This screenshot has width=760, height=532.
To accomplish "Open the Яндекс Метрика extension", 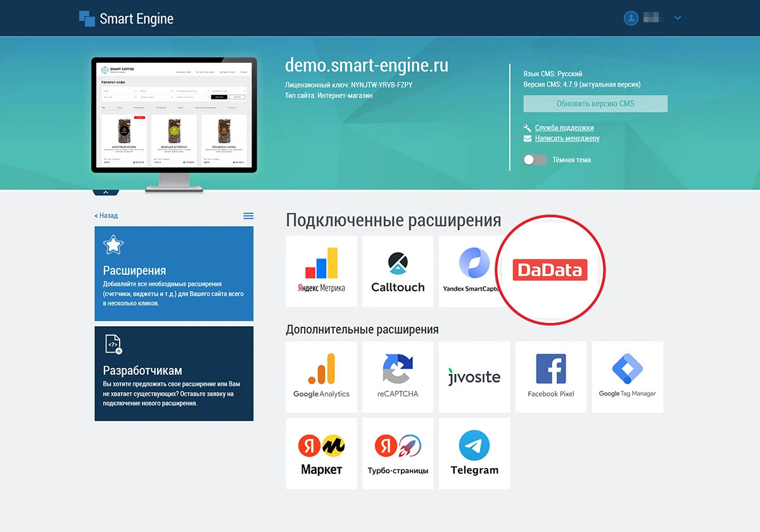I will 322,271.
